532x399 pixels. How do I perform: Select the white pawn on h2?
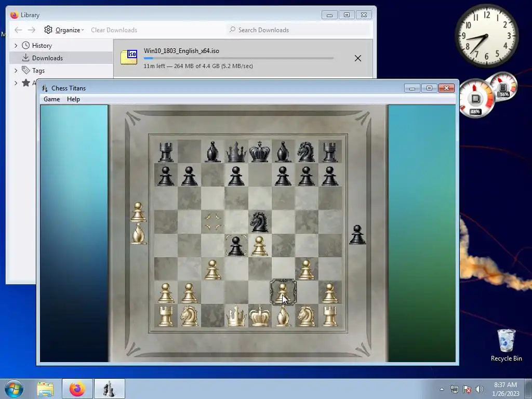[x=330, y=293]
